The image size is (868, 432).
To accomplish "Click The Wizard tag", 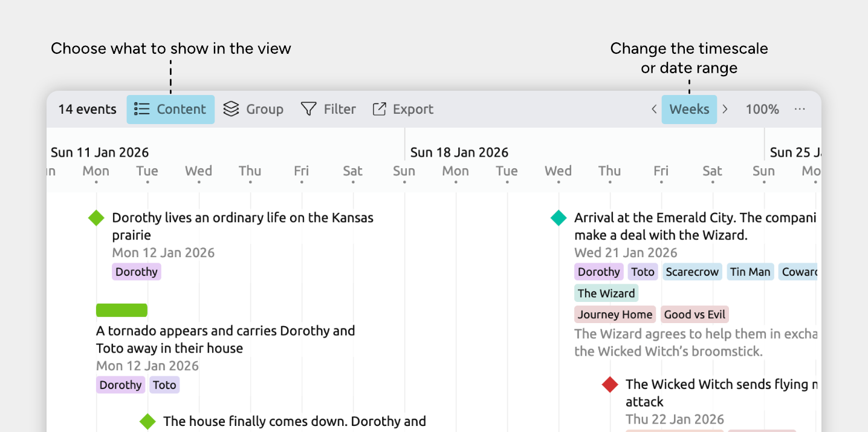I will 606,293.
